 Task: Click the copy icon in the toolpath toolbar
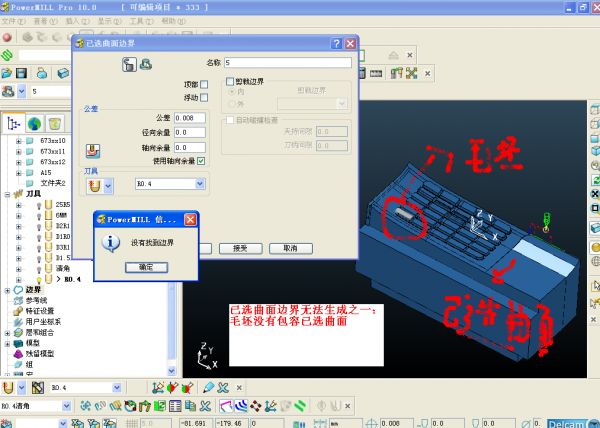(190, 406)
